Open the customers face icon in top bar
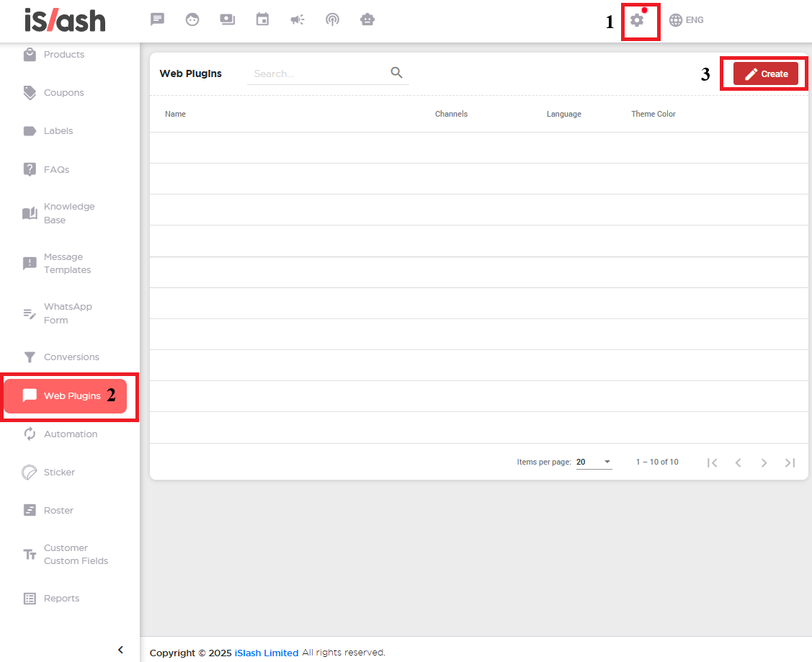 [192, 19]
